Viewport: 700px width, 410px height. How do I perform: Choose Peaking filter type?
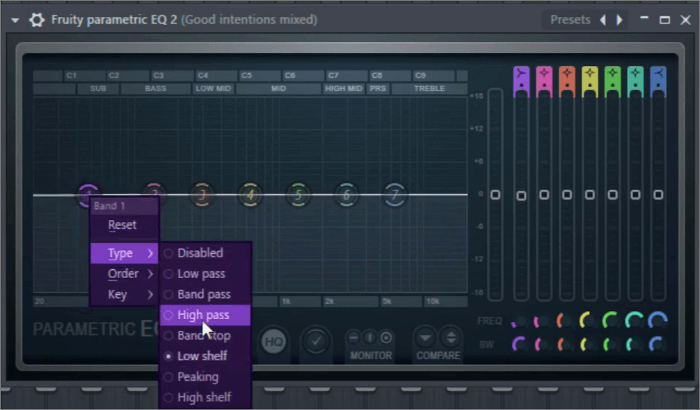coord(205,377)
